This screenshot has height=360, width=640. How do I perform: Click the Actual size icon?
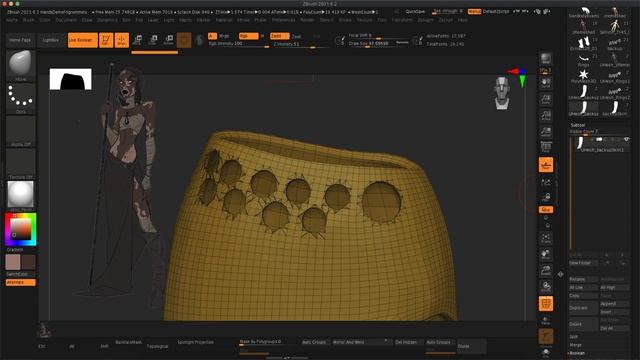pyautogui.click(x=546, y=116)
